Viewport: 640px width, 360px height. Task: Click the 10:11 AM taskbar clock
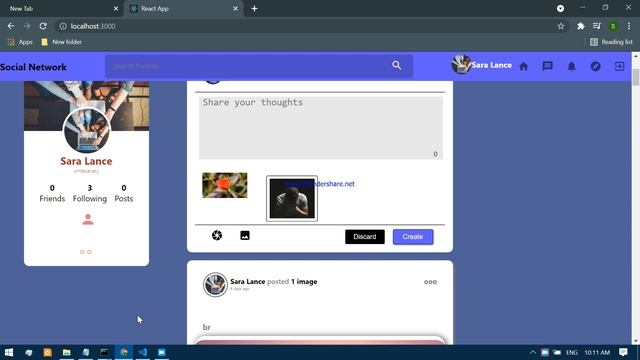(x=597, y=352)
